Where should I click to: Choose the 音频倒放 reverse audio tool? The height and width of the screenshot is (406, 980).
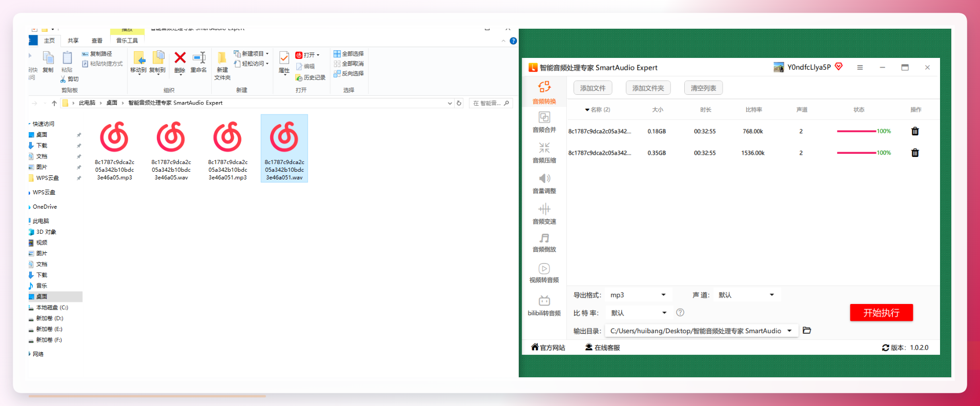[544, 242]
